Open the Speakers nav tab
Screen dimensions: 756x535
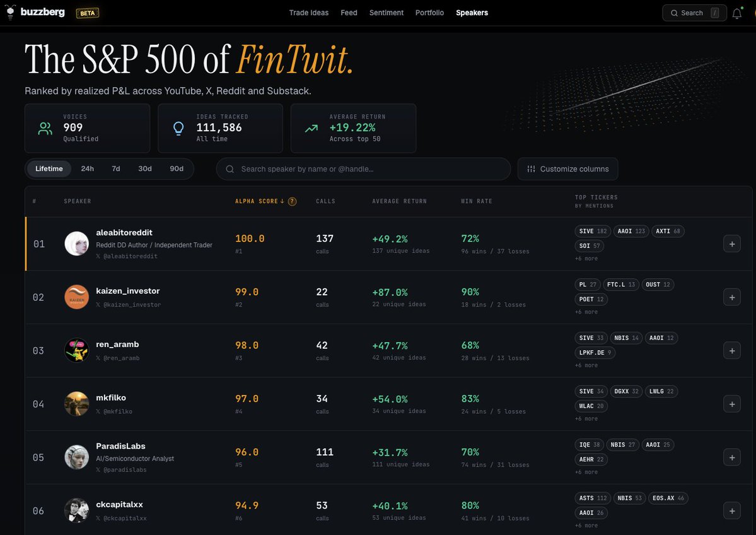[472, 13]
